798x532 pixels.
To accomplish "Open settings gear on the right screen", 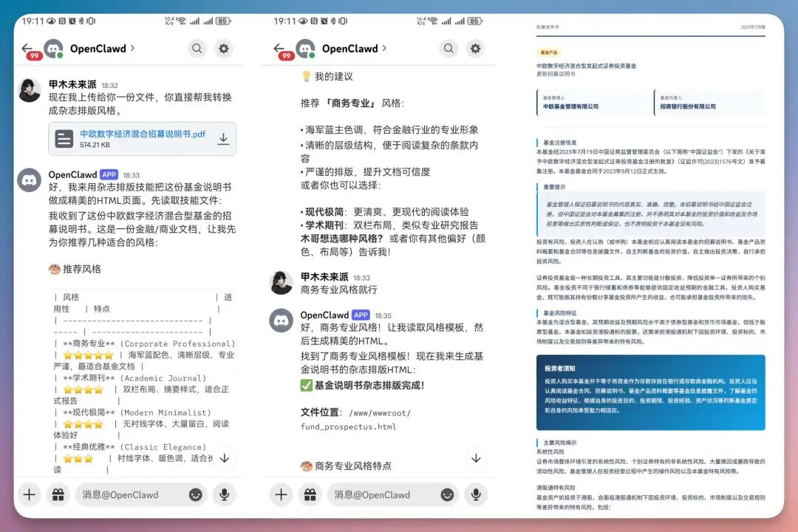I will click(x=477, y=47).
